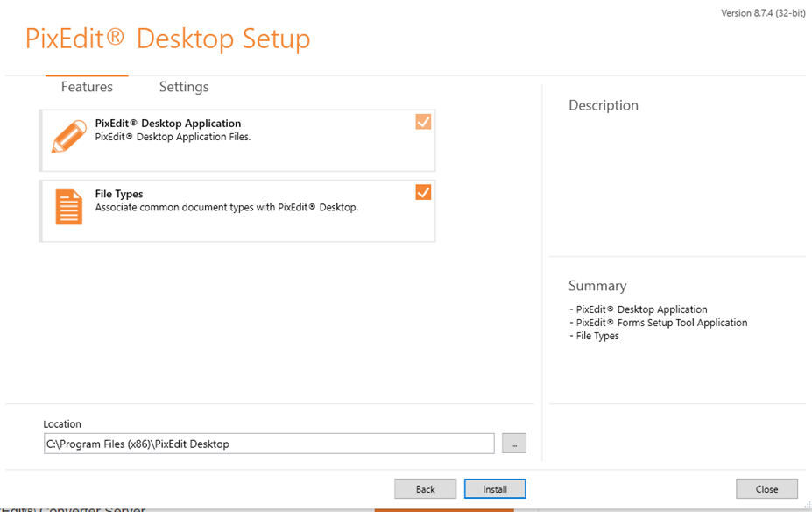
Task: Grab the window resize grip corner
Action: point(808,504)
